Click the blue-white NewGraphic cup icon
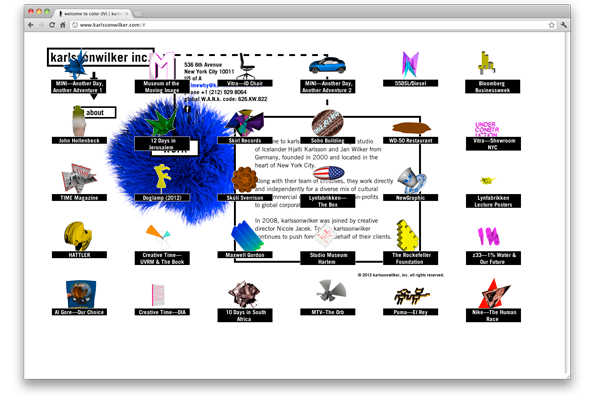The image size is (595, 395). [x=412, y=181]
